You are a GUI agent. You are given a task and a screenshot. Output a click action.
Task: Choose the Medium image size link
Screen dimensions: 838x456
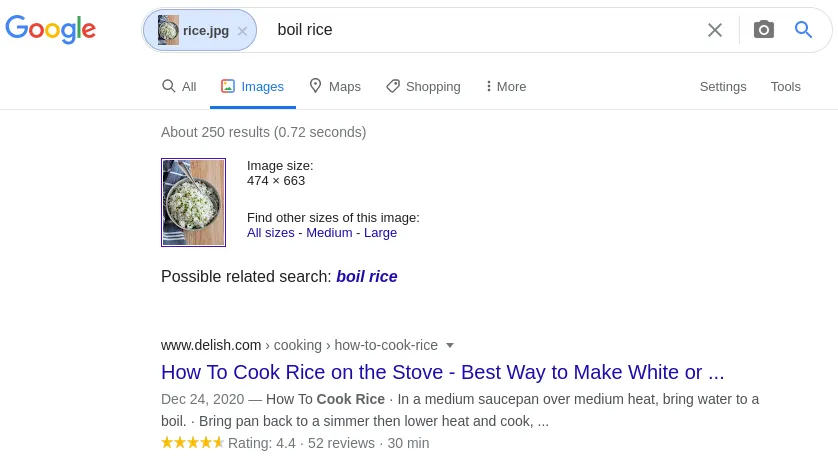point(329,233)
